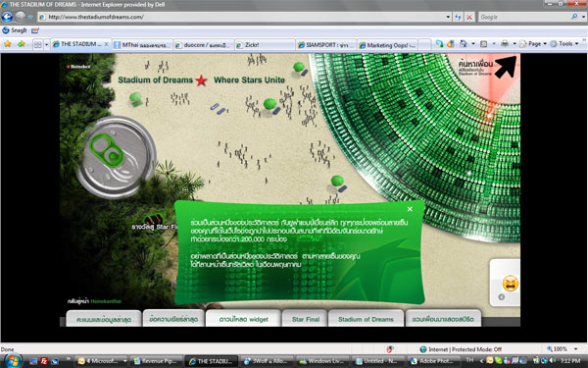Click the status bar security shield icon
The width and height of the screenshot is (588, 368).
(x=390, y=349)
